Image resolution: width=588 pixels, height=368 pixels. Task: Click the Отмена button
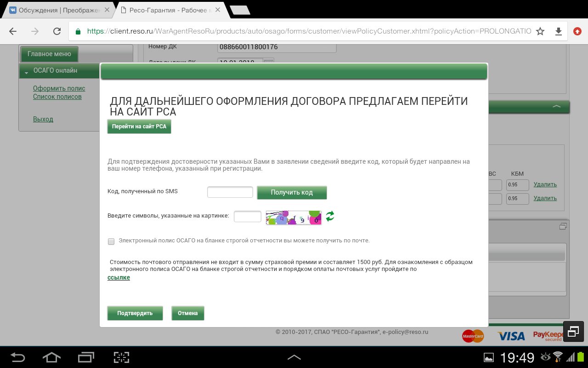click(x=188, y=313)
